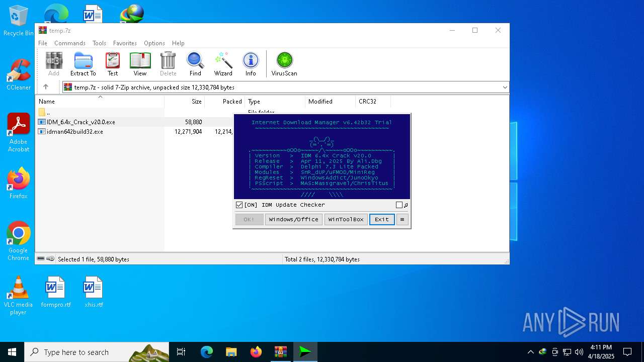Click the Extract To toolbar icon
Viewport: 644px width, 362px height.
click(83, 64)
